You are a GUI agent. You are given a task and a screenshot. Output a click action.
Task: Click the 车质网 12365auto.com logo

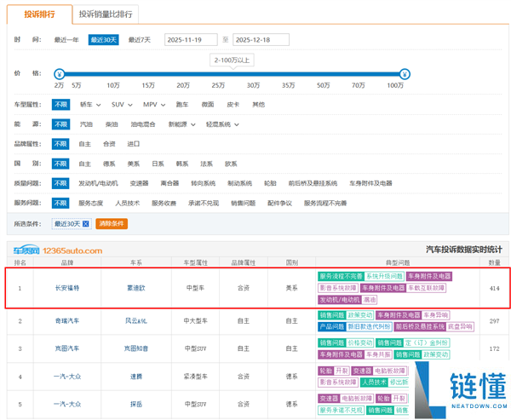(57, 250)
